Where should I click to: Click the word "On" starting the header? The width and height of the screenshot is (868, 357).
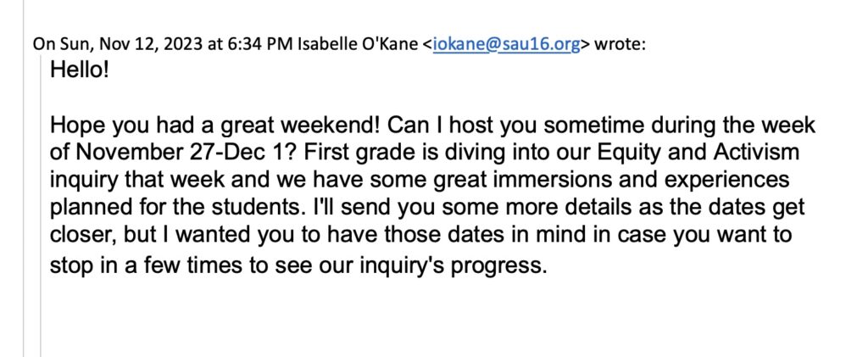pos(43,45)
